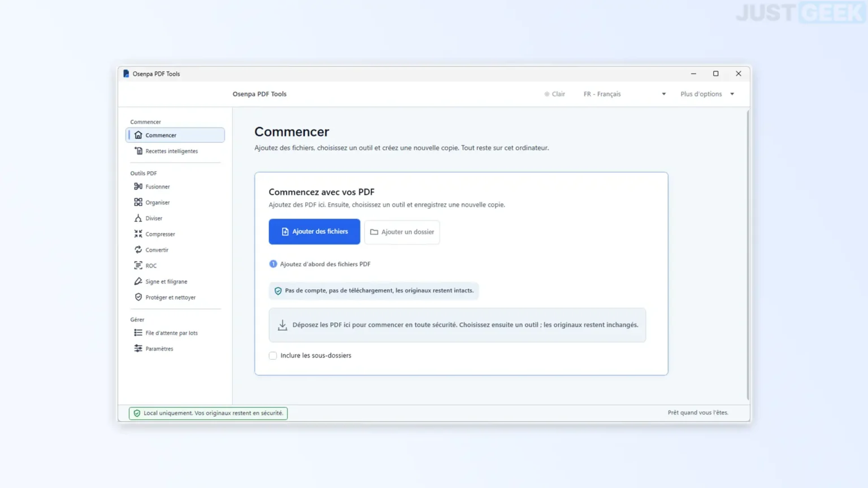Enable the Inclure les sous-dossiers checkbox
The height and width of the screenshot is (488, 868).
(x=273, y=356)
